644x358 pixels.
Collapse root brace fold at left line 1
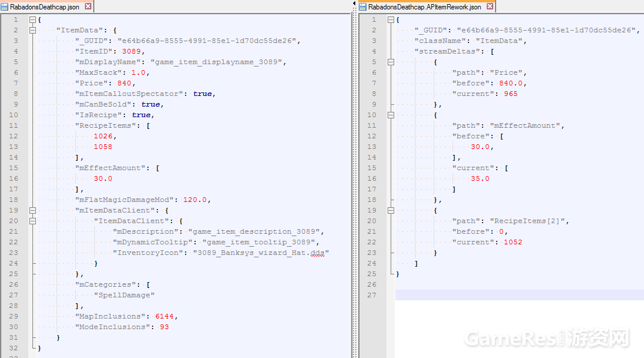[x=32, y=19]
